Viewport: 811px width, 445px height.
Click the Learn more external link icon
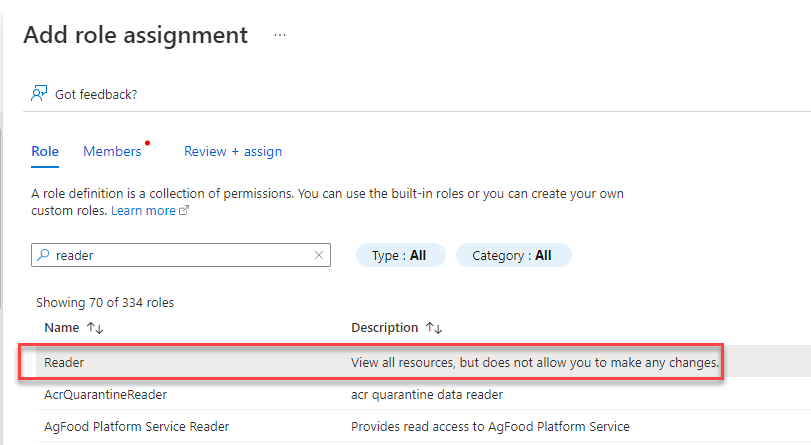point(184,211)
